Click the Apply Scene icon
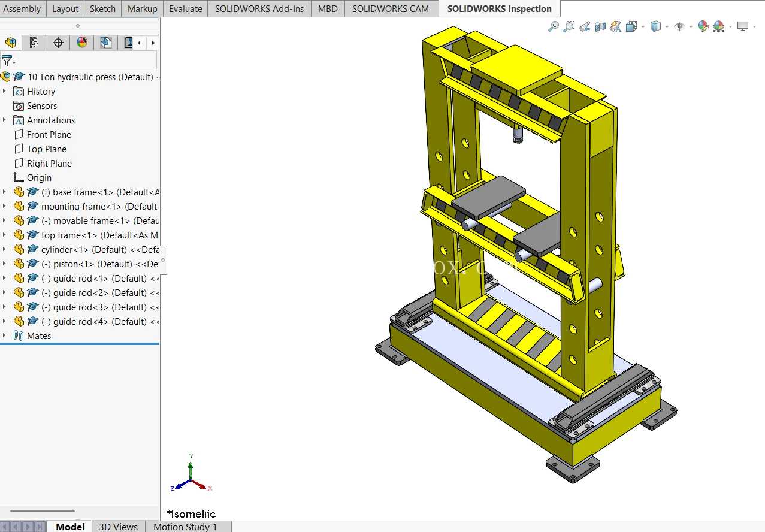 tap(718, 26)
